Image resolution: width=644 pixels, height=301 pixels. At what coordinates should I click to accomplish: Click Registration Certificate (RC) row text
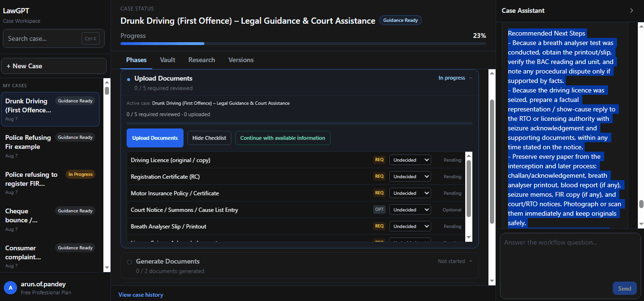click(x=165, y=176)
